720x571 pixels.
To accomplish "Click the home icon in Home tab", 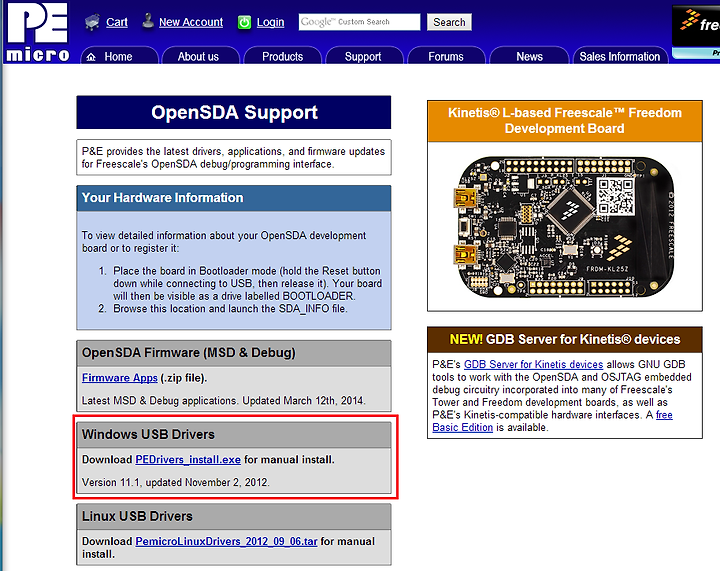I will (x=91, y=57).
